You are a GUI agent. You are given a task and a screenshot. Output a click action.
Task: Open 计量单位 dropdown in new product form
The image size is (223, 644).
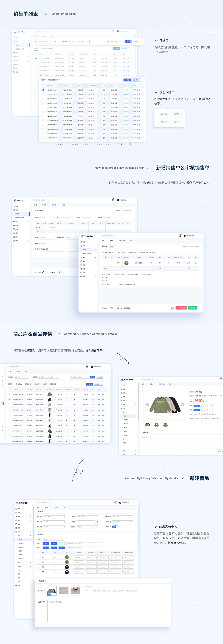(87, 527)
